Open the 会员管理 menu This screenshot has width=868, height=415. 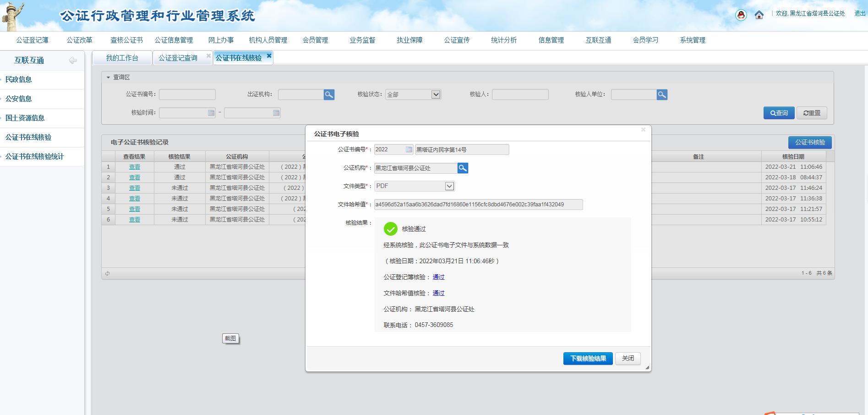pos(315,40)
